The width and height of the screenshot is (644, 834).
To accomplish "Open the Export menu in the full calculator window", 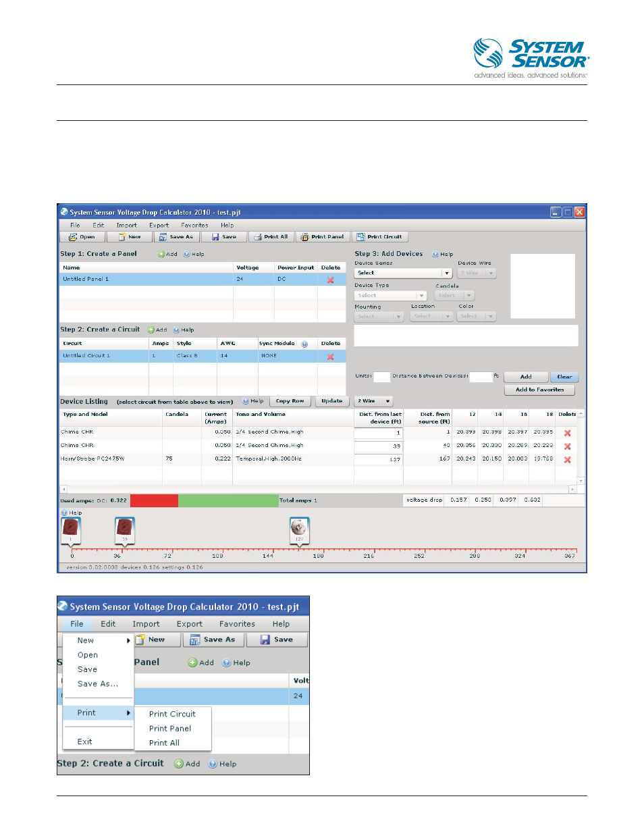I will click(x=159, y=226).
